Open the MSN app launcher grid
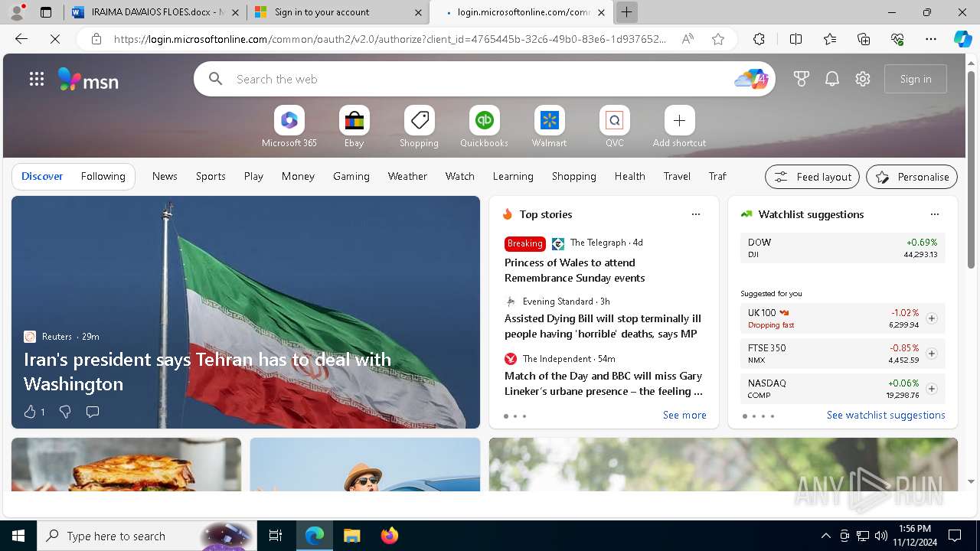Image resolution: width=980 pixels, height=551 pixels. 37,79
